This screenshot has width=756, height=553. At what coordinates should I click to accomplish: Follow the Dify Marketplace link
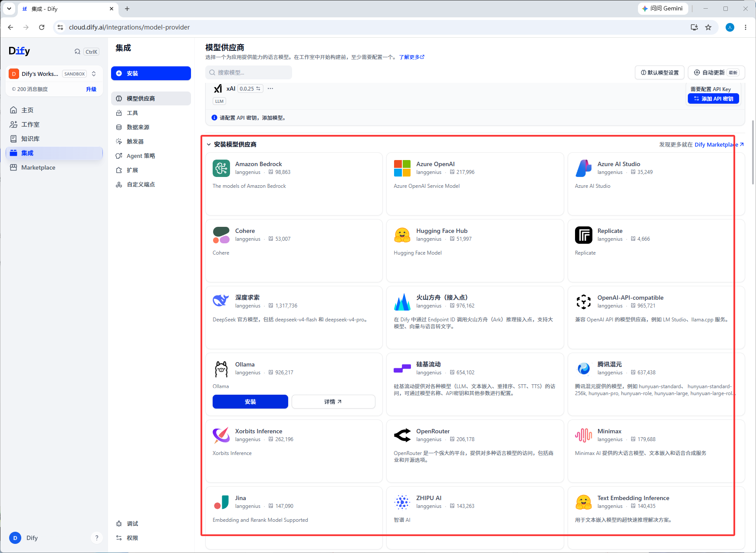tap(719, 144)
